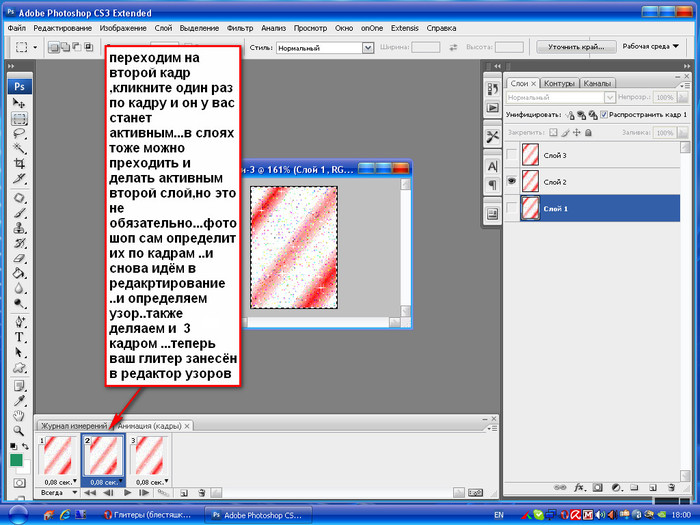Screen dimensions: 700x525
Task: Select the Brush tool
Action: 19,213
